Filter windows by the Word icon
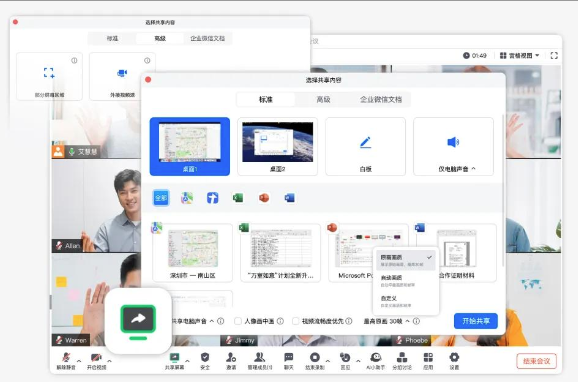578x382 pixels. pyautogui.click(x=290, y=198)
